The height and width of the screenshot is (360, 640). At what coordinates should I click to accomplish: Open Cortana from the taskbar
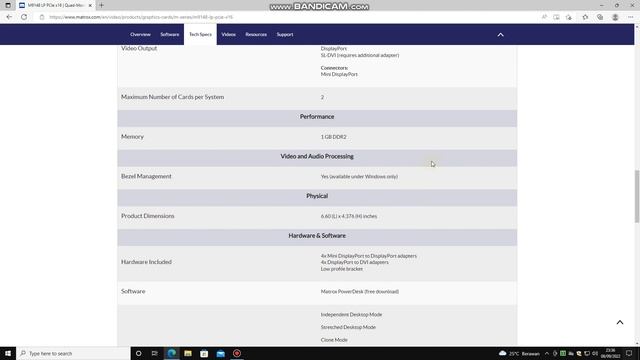(x=138, y=353)
